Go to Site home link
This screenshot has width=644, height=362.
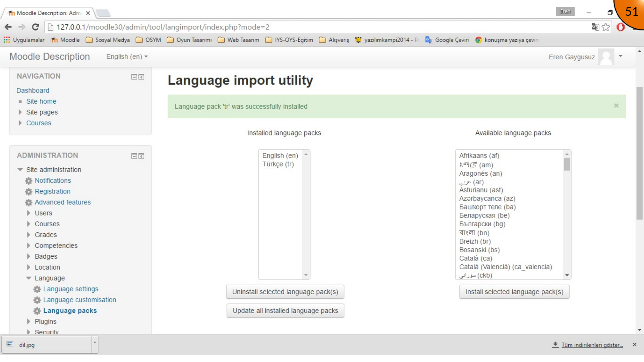(41, 102)
